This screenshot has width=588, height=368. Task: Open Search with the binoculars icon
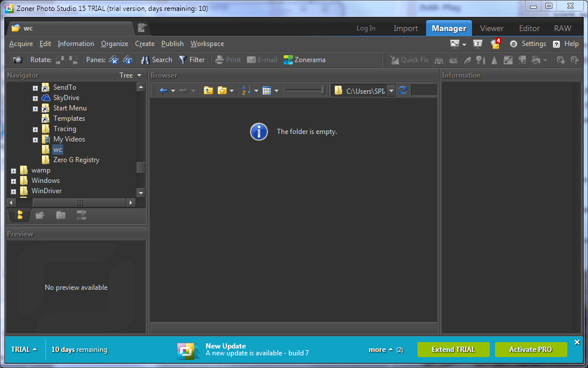tap(156, 60)
